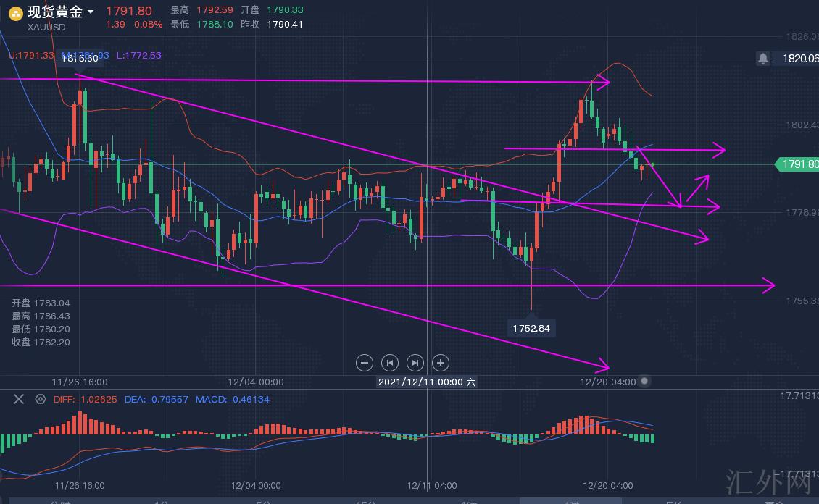This screenshot has height=504, width=819.
Task: Click the 1802.43 price axis label
Action: click(802, 125)
